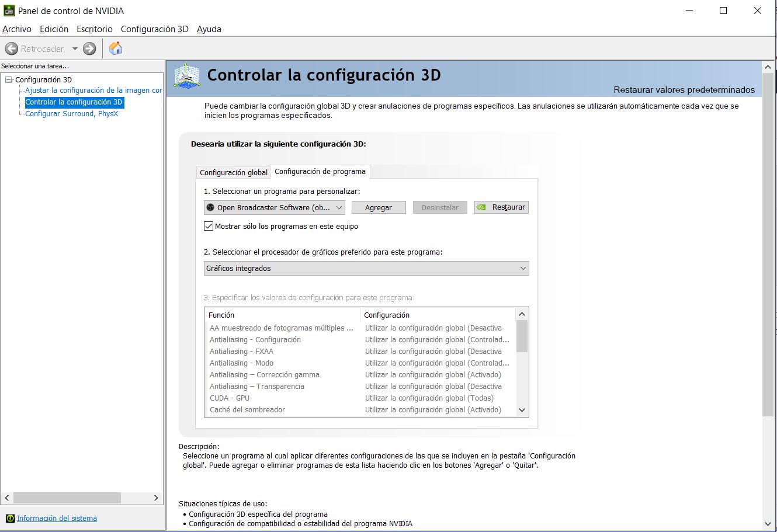This screenshot has height=532, width=777.
Task: Open the Retroceder history dropdown arrow
Action: click(75, 49)
